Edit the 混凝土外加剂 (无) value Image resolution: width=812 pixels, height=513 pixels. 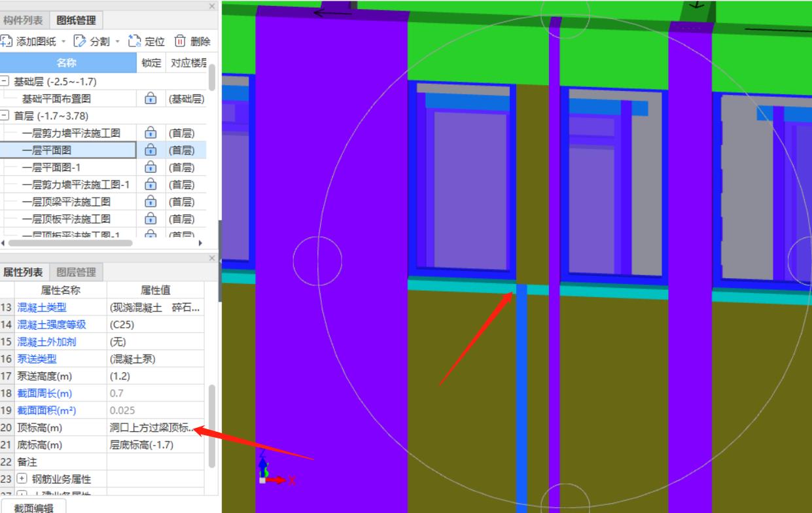pyautogui.click(x=156, y=342)
